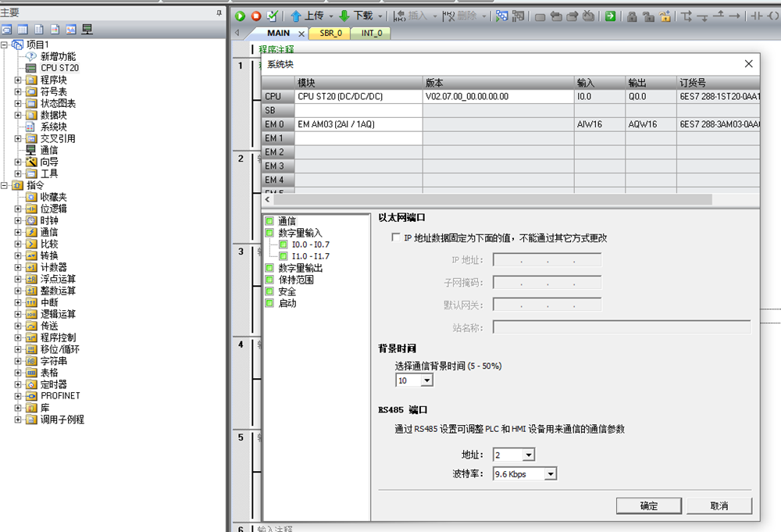The height and width of the screenshot is (532, 781).
Task: Click the 下载 (Download) toolbar button
Action: (356, 16)
